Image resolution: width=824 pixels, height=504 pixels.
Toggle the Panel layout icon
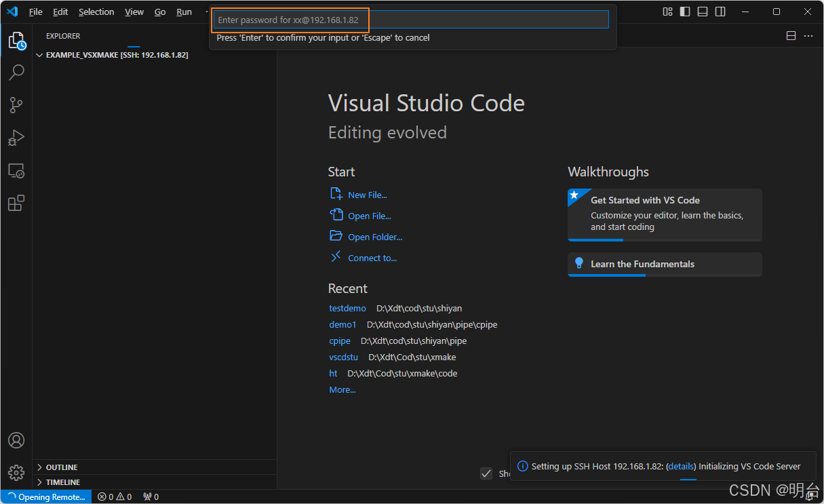pos(703,12)
